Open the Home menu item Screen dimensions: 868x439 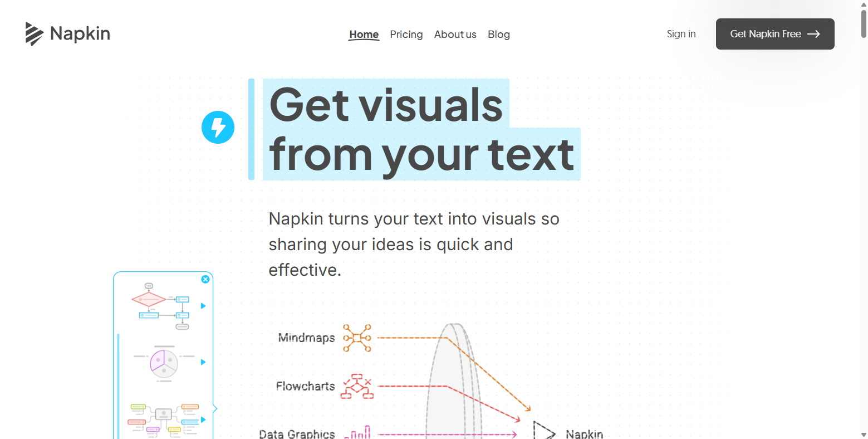pyautogui.click(x=364, y=35)
